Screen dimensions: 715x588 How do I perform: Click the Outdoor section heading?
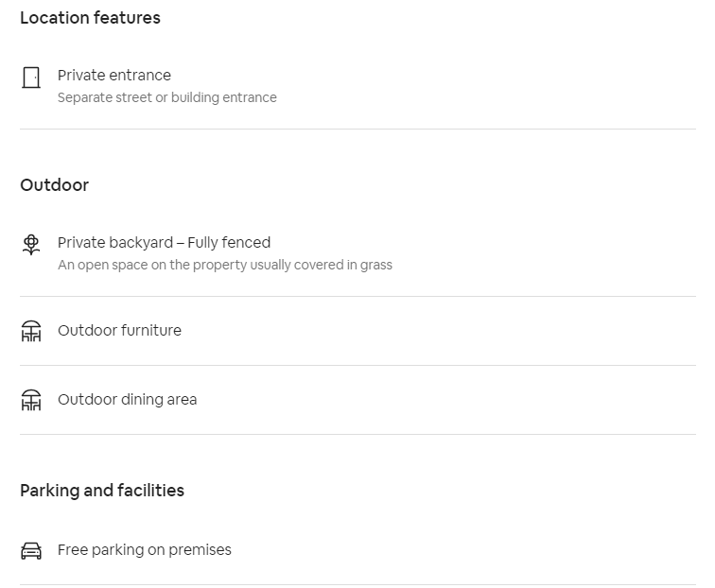(x=54, y=185)
